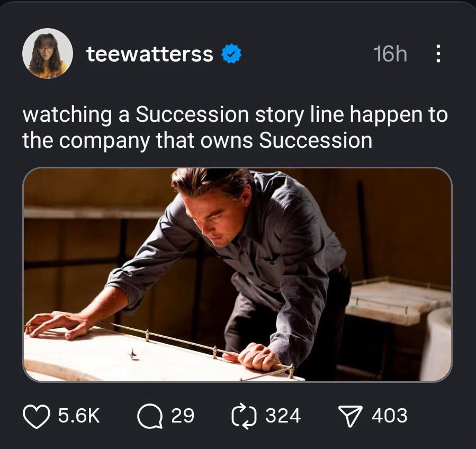
Task: View the 403 shares count
Action: (x=390, y=416)
